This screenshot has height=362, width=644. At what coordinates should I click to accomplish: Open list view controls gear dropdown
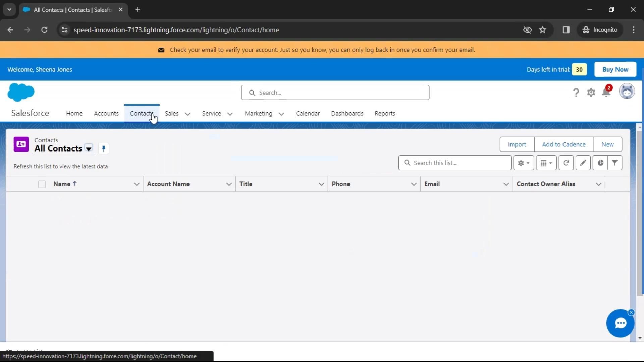pyautogui.click(x=523, y=163)
